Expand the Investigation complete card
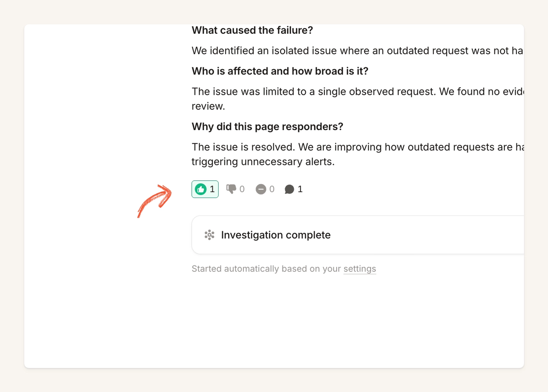The width and height of the screenshot is (548, 392). 358,235
